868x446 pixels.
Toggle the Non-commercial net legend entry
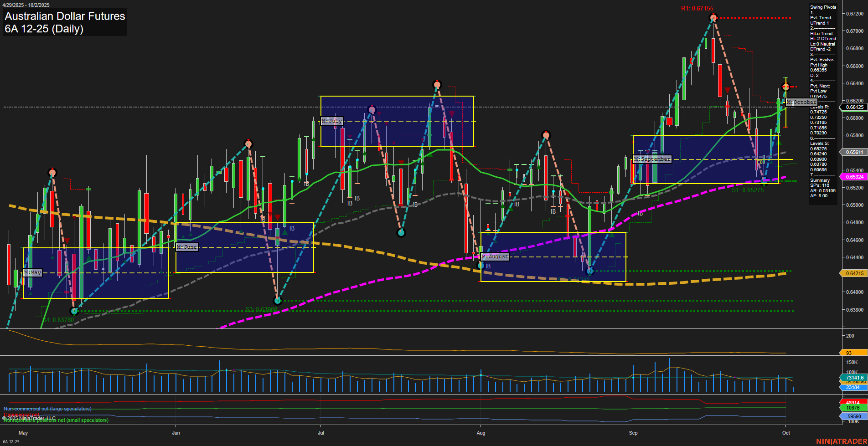tap(47, 409)
